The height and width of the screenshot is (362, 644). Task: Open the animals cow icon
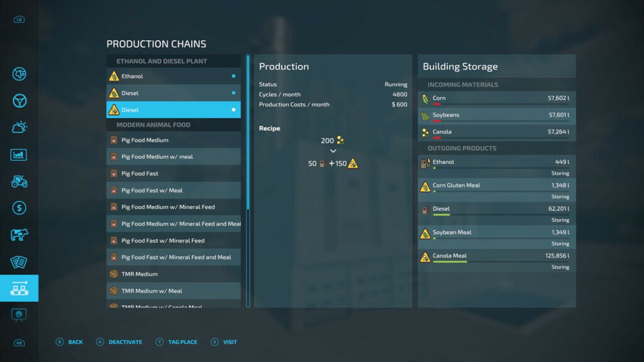click(x=19, y=234)
